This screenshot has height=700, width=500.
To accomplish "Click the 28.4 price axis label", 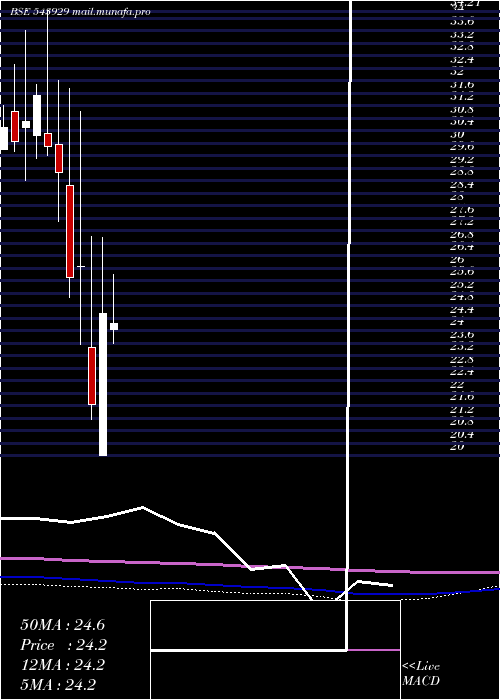I will tap(462, 184).
